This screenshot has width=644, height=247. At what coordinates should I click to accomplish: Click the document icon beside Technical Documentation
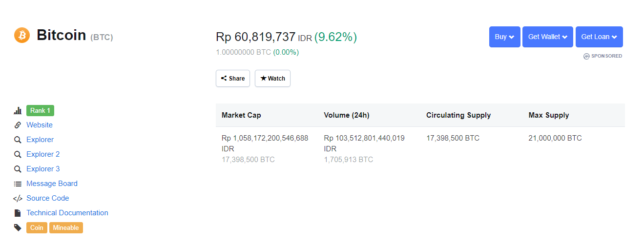(x=18, y=213)
